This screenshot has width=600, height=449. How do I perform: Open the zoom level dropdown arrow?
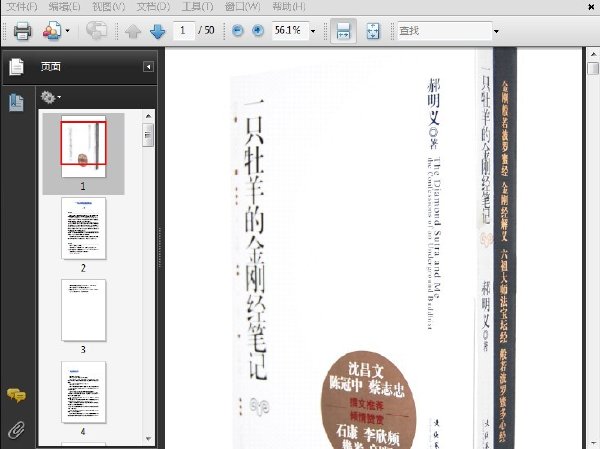point(313,31)
